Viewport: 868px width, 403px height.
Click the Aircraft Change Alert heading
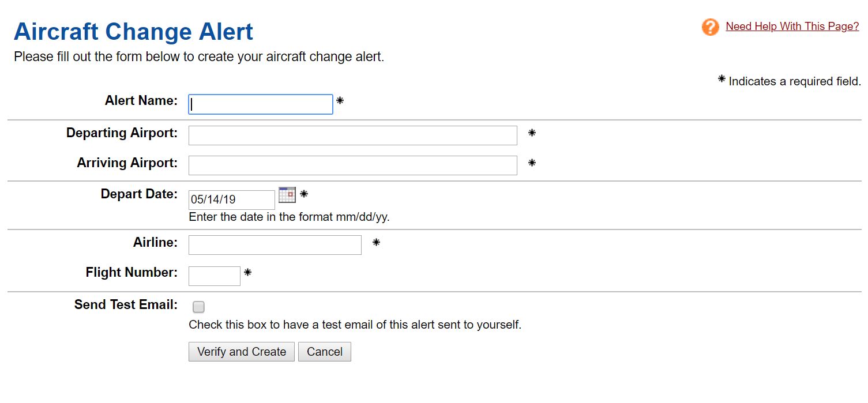click(x=133, y=31)
